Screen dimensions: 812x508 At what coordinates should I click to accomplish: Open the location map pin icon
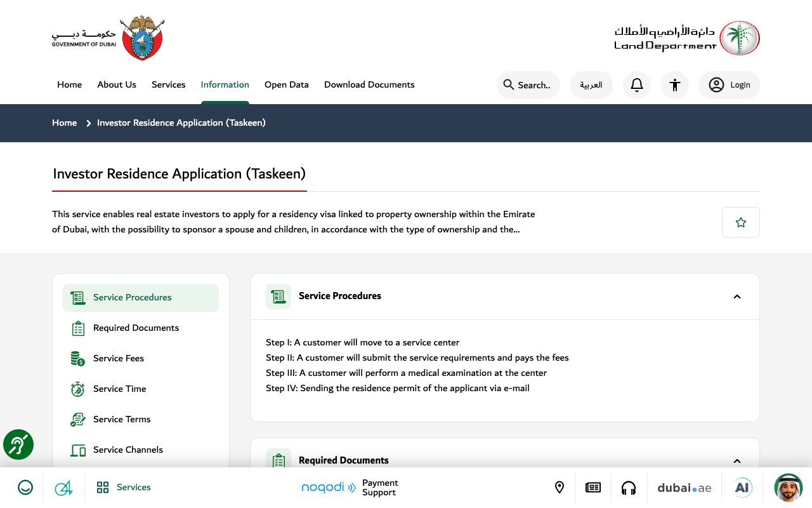[560, 488]
